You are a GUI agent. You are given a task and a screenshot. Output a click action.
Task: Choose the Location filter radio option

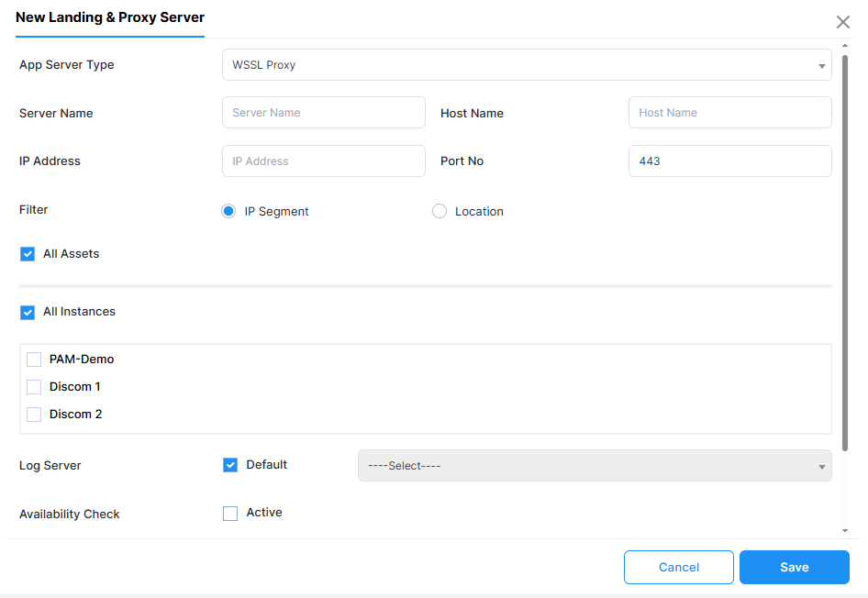click(x=440, y=211)
